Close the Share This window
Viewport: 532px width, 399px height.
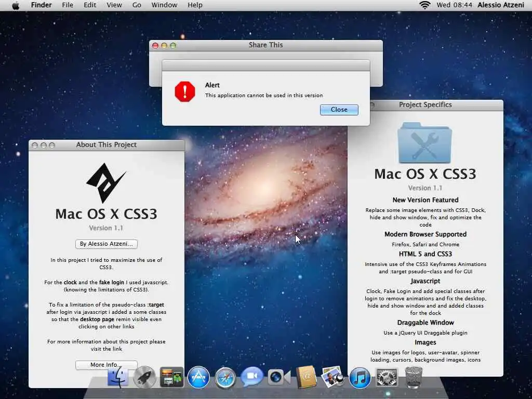(x=155, y=46)
